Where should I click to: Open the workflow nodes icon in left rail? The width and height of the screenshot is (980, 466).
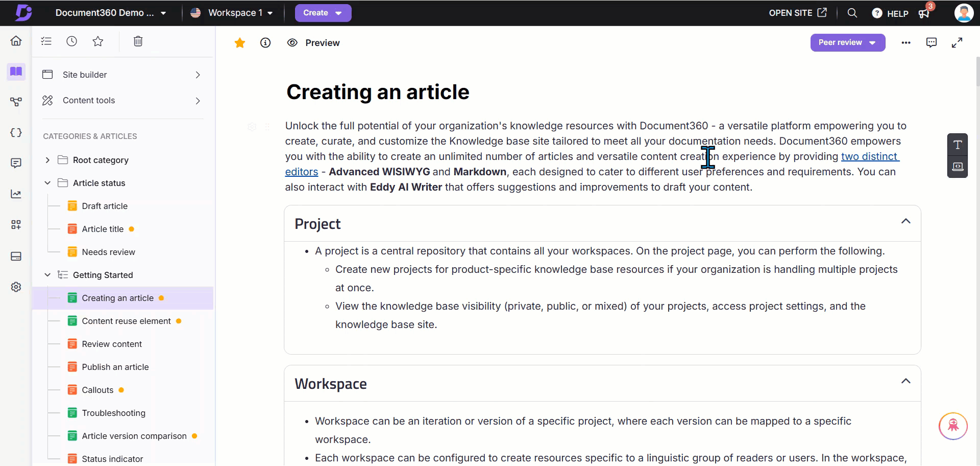tap(16, 102)
